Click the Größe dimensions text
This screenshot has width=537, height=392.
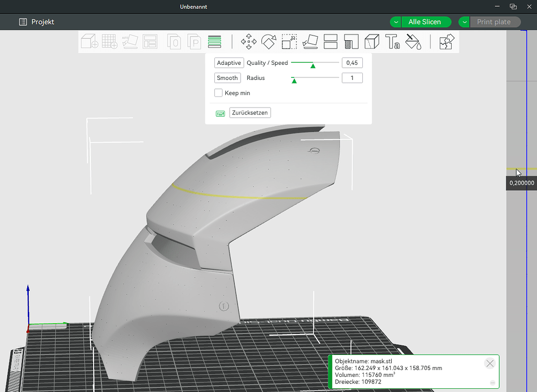(x=389, y=368)
